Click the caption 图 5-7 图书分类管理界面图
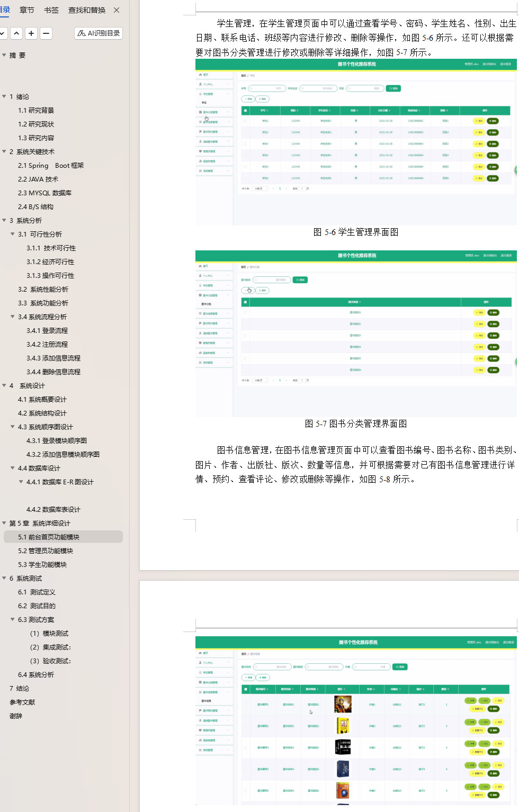This screenshot has height=812, width=519. [x=356, y=423]
